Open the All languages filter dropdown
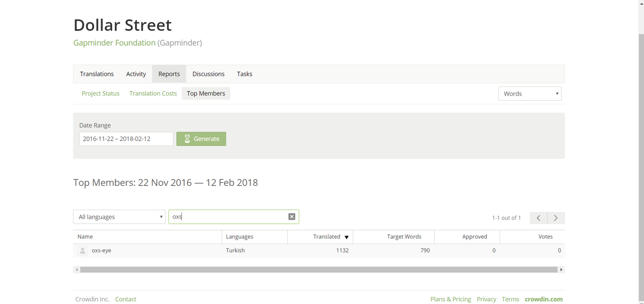 119,217
